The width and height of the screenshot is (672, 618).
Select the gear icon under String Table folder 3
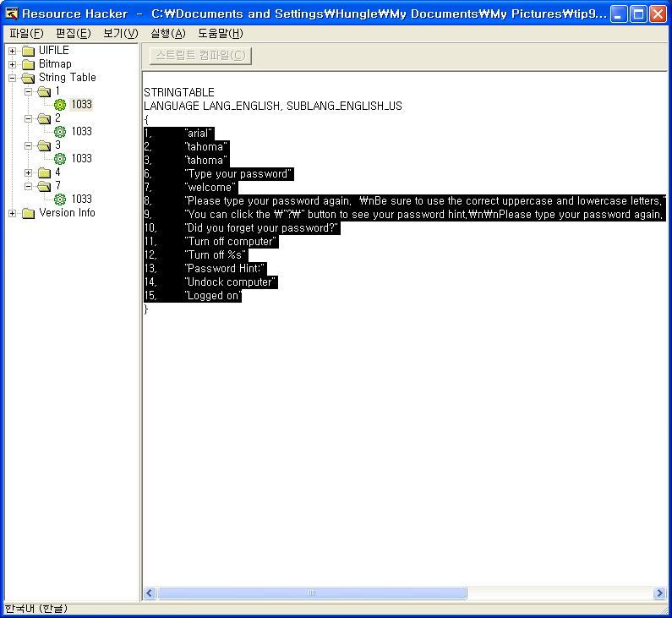click(60, 159)
